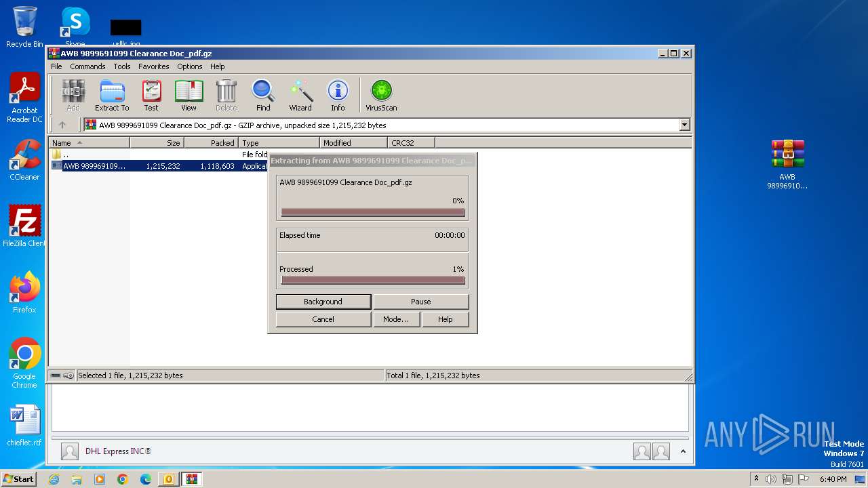Go up one folder with arrow icon
Viewport: 868px width, 488px height.
click(62, 125)
